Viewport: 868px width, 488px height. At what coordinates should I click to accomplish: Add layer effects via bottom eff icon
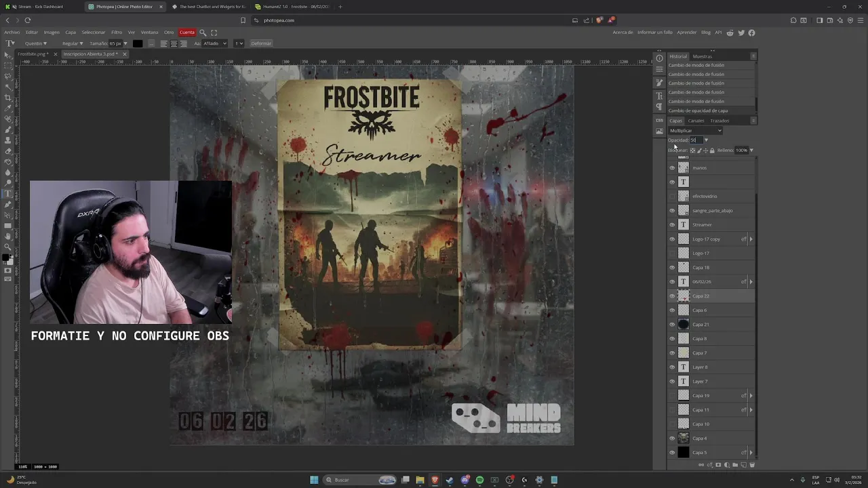710,465
